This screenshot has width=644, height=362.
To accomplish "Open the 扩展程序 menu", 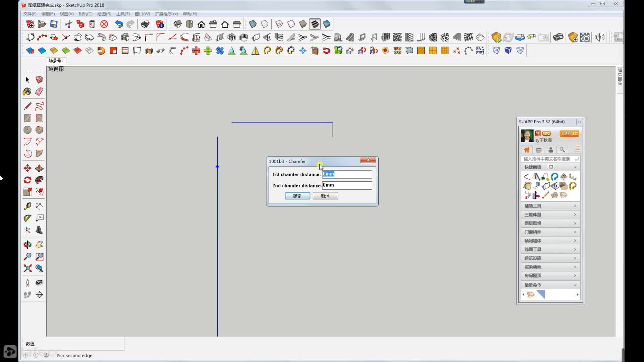I will tap(166, 14).
